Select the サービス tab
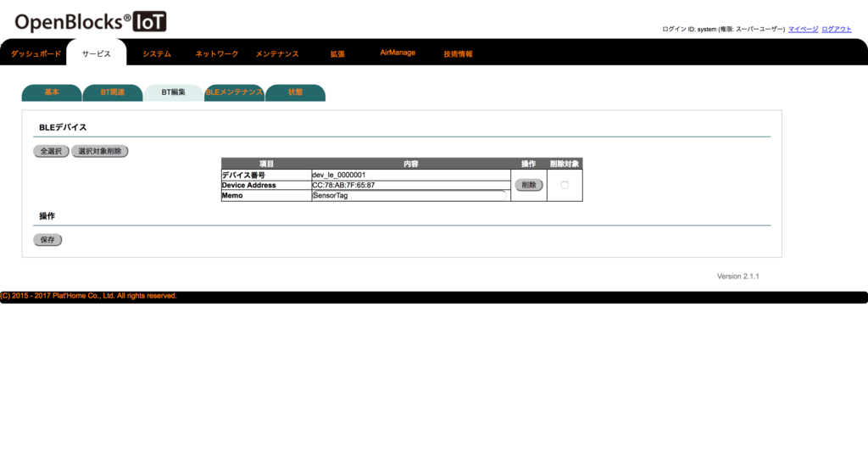 [x=97, y=53]
